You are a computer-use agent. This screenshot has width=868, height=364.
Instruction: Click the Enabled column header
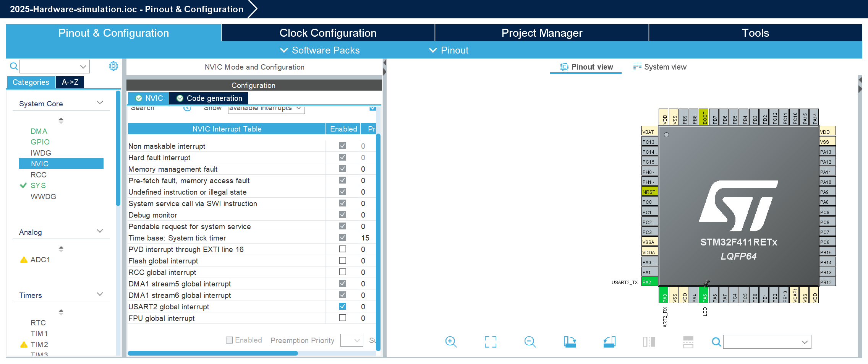(x=343, y=129)
